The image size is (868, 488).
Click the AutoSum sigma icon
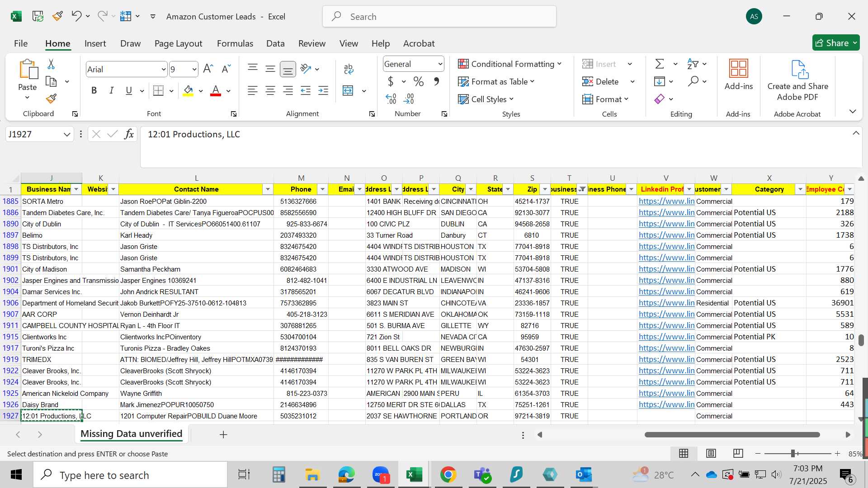[660, 64]
